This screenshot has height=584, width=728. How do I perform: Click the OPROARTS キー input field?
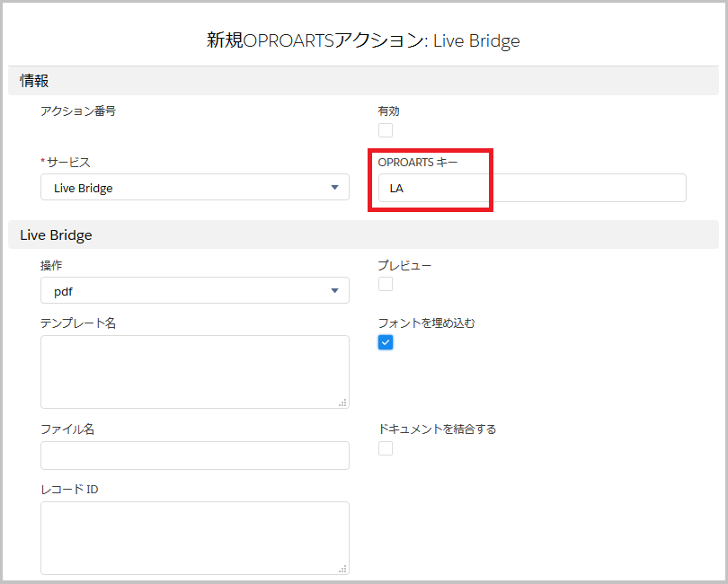[x=531, y=189]
